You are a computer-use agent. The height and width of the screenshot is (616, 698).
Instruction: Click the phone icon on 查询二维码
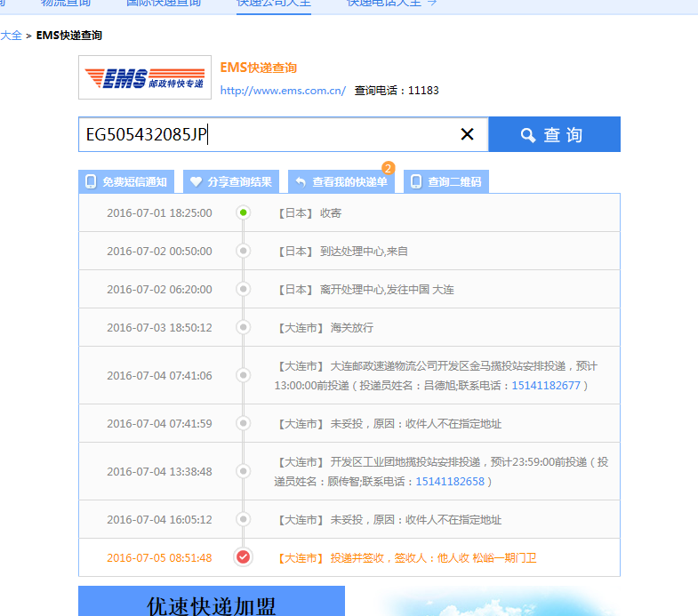coord(416,181)
